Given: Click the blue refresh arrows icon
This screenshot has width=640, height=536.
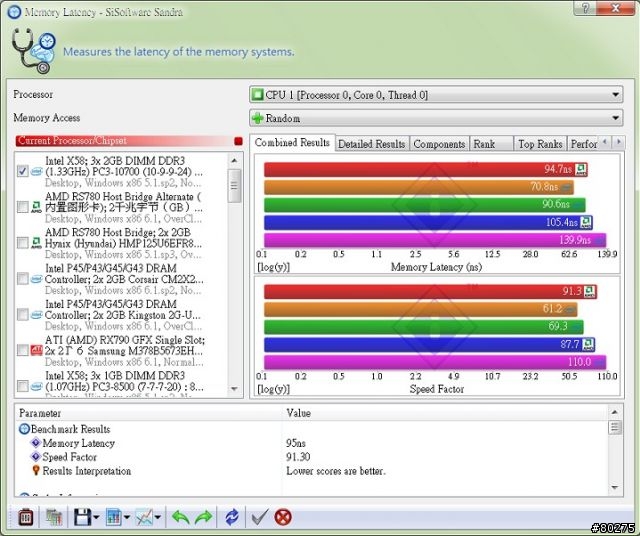Looking at the screenshot, I should tap(232, 517).
